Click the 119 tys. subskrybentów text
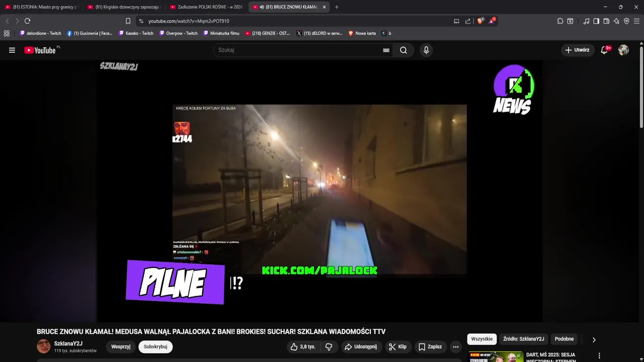 75,350
